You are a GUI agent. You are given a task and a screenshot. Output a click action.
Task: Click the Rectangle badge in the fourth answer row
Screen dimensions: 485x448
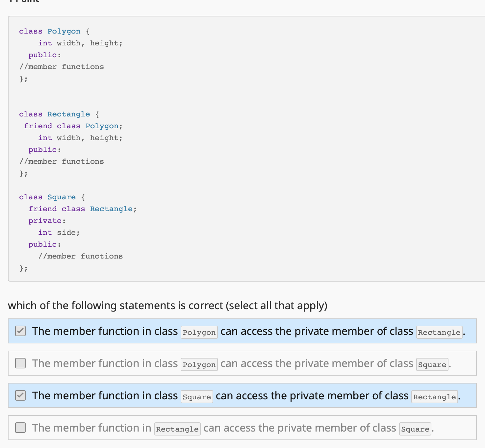(177, 429)
